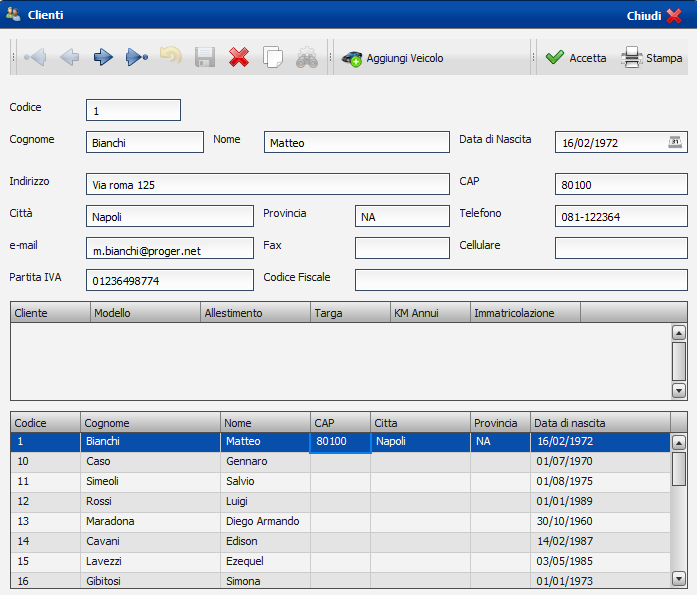This screenshot has height=595, width=697.
Task: Sort clients by Cognome column header
Action: [x=150, y=423]
